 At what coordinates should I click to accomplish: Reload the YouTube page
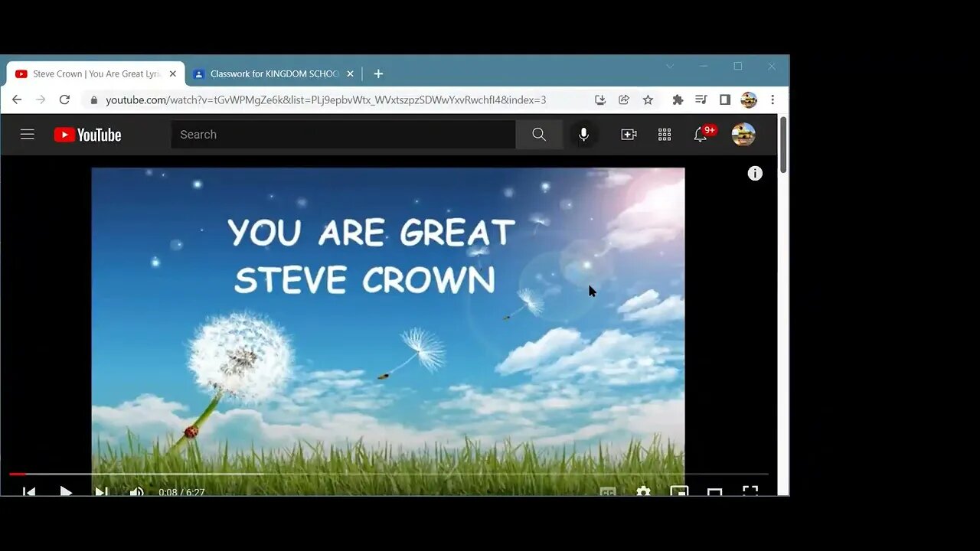[64, 99]
